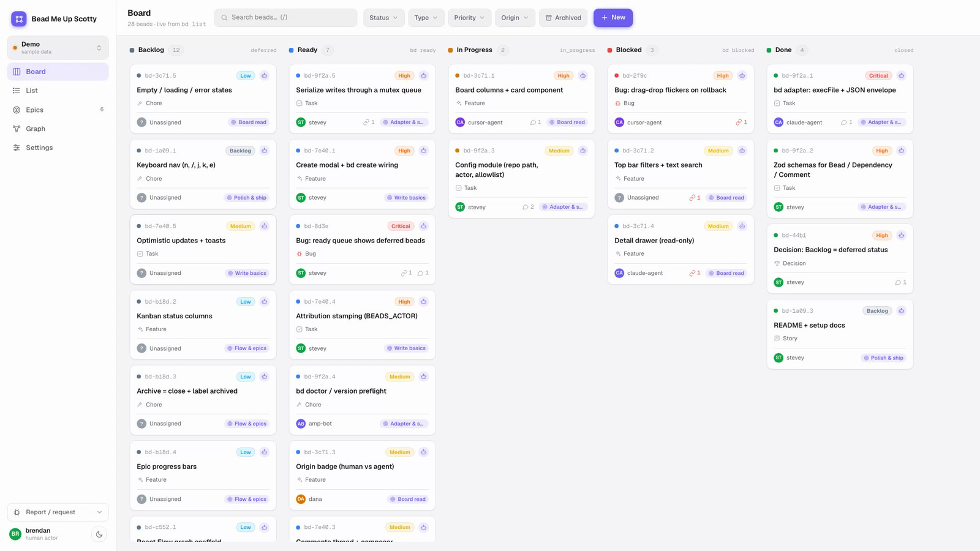Image resolution: width=980 pixels, height=551 pixels.
Task: Open the Zod schemas for Bead card
Action: tap(840, 179)
